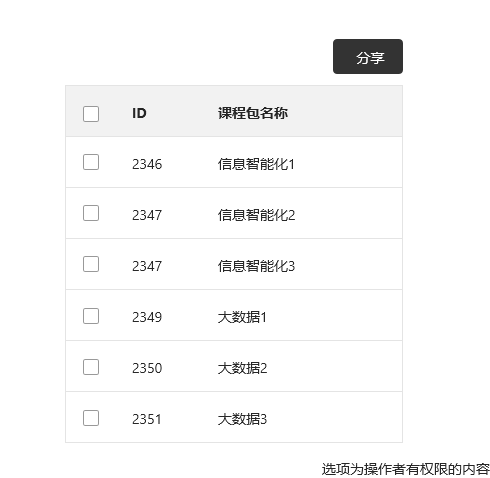Open the 信息智能化2 course package name
Image resolution: width=490 pixels, height=478 pixels.
[x=256, y=215]
